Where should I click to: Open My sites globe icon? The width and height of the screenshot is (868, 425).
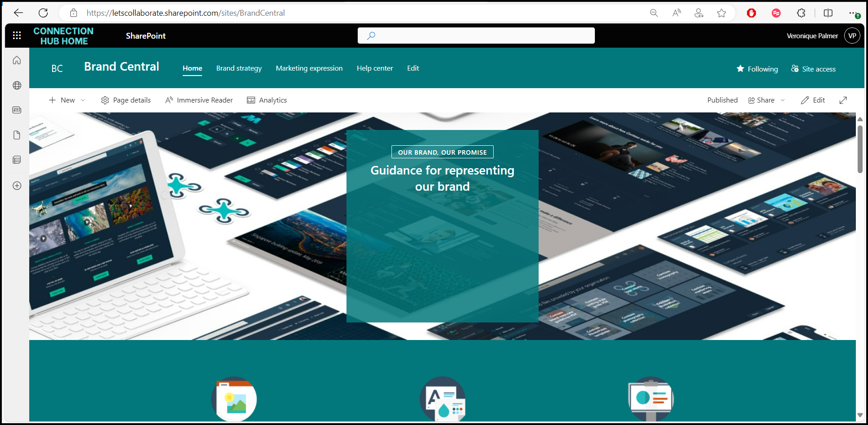(x=17, y=85)
